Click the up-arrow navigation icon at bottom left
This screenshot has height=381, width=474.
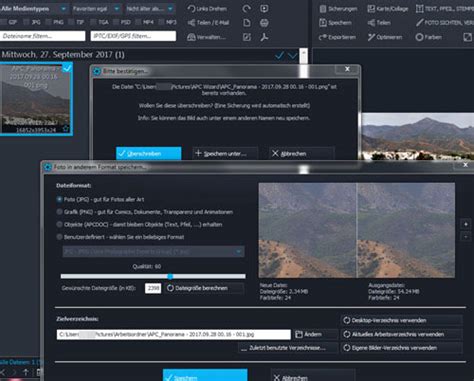pos(26,373)
